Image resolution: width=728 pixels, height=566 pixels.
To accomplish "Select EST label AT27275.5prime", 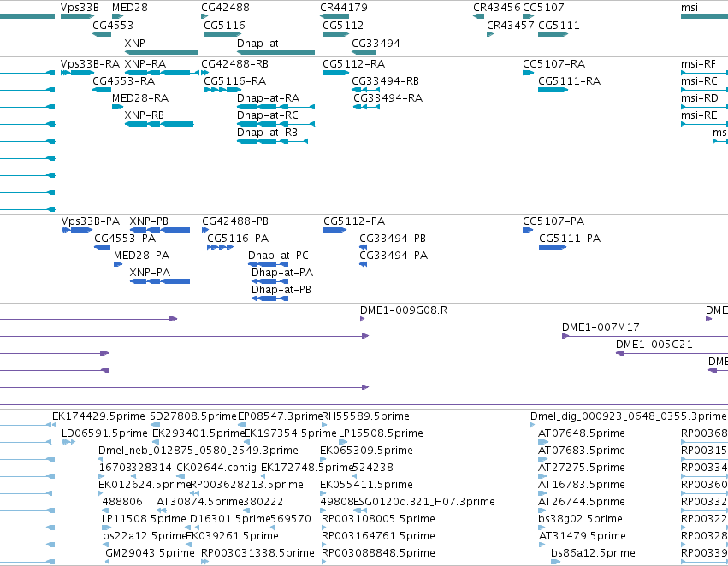I will tap(581, 468).
